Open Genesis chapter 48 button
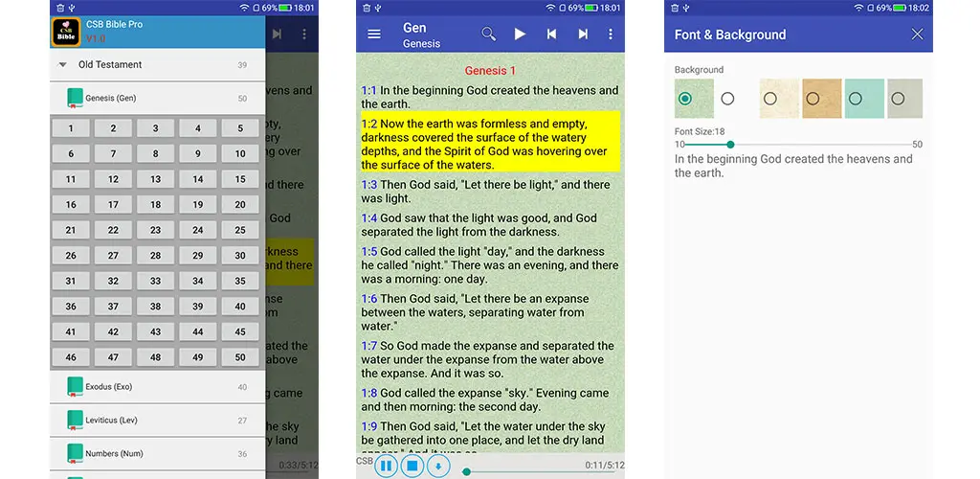This screenshot has height=479, width=980. [x=156, y=357]
